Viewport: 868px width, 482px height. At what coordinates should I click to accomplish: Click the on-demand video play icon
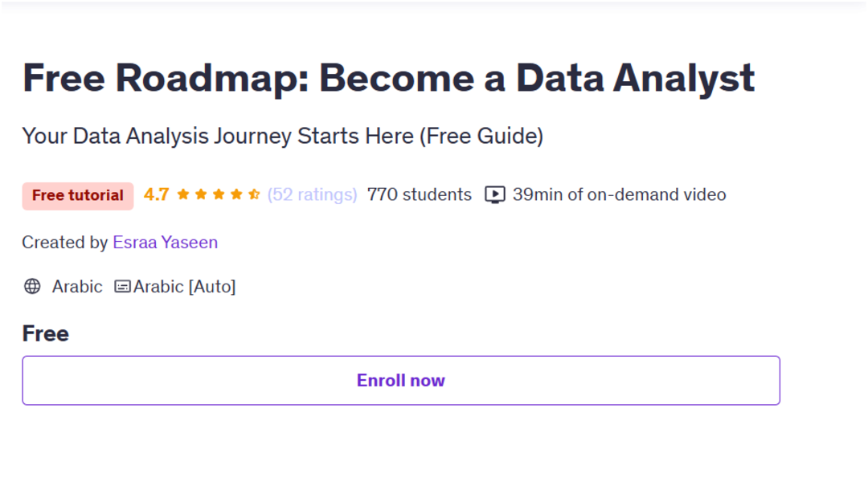click(x=495, y=194)
